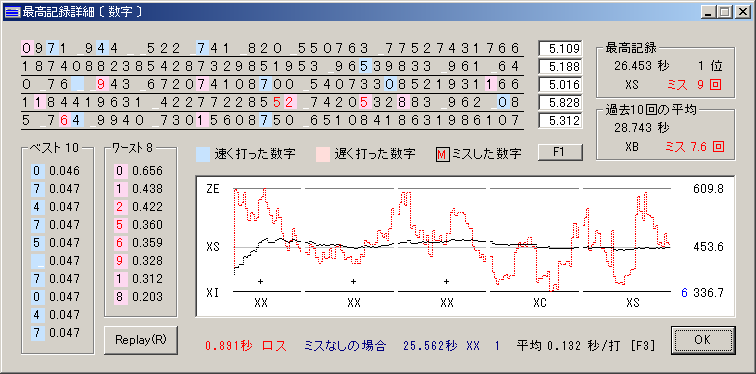The height and width of the screenshot is (374, 756).
Task: Click the 453.6 graph scale value
Action: (x=708, y=247)
